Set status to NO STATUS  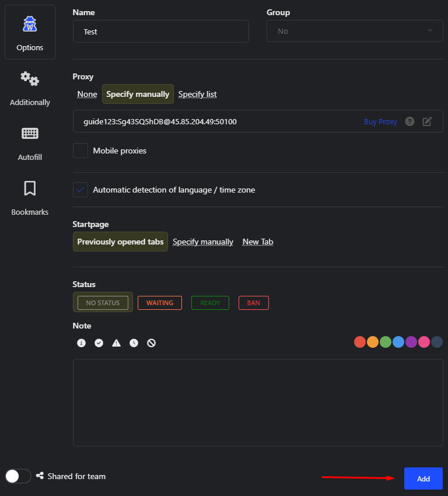coord(103,303)
